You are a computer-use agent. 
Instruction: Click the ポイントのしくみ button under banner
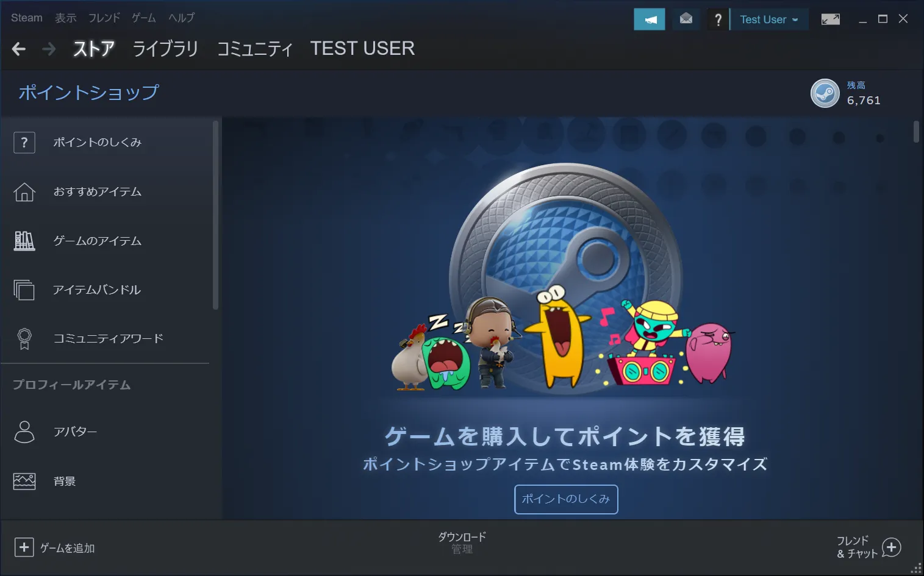pyautogui.click(x=566, y=499)
